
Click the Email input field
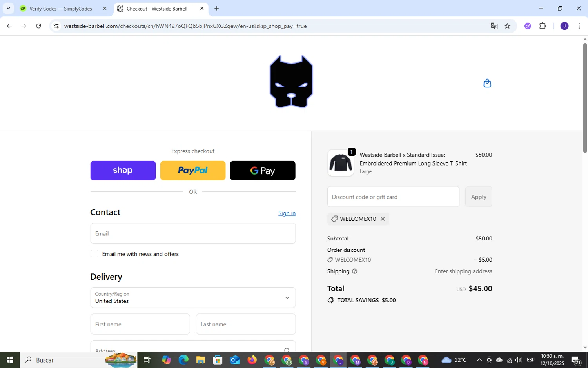click(193, 233)
